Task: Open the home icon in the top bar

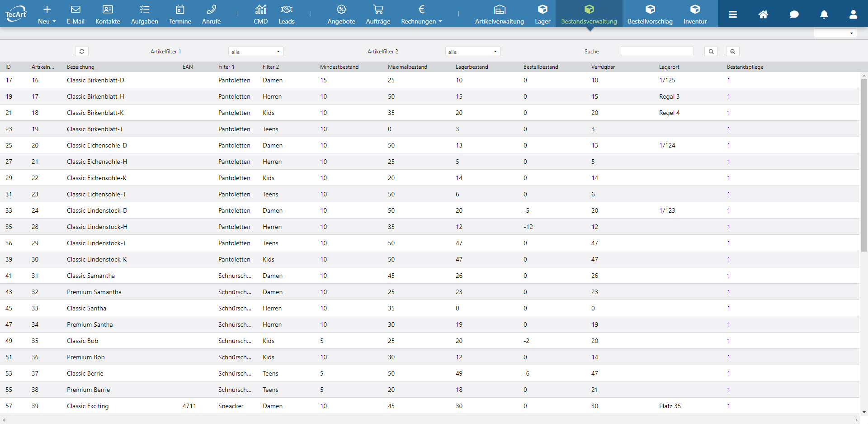Action: coord(763,14)
